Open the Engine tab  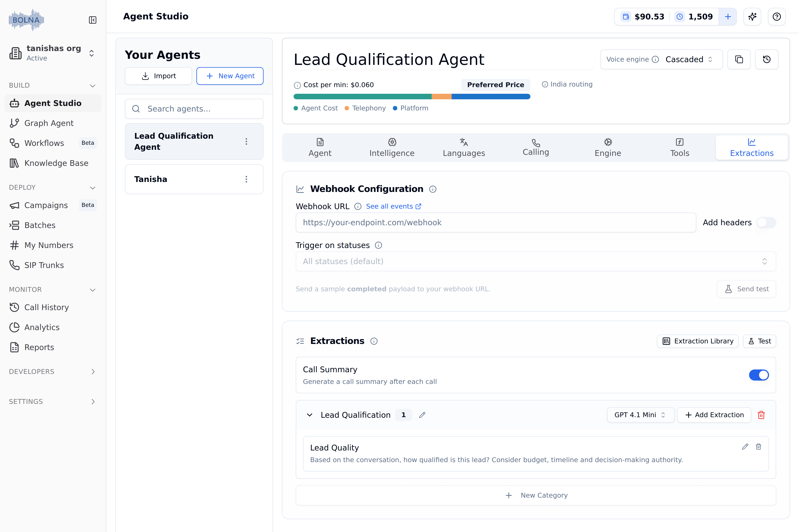[x=608, y=148]
